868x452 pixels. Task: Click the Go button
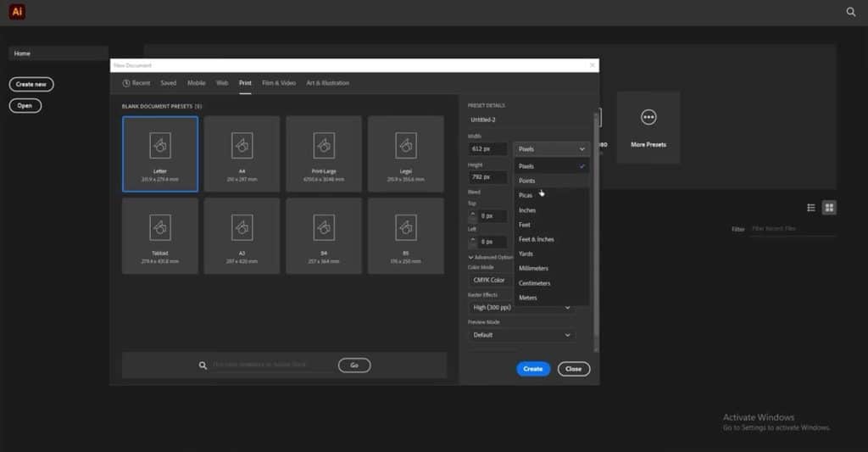tap(354, 366)
